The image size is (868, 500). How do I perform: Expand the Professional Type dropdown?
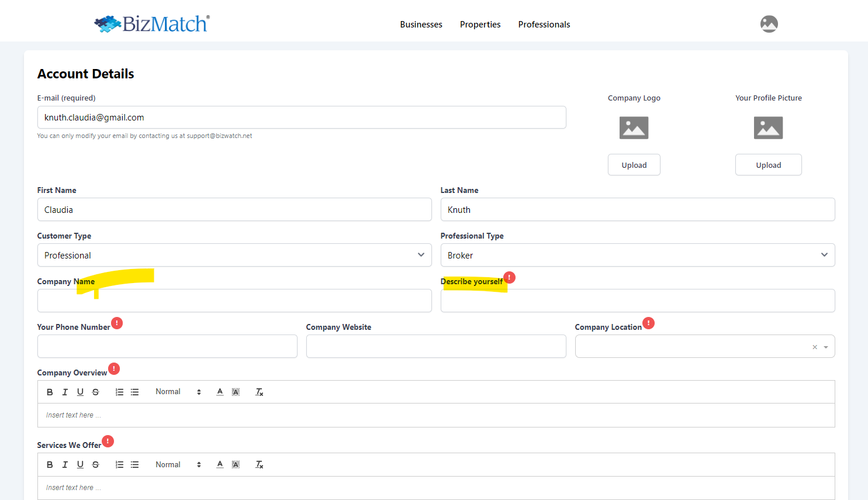637,255
